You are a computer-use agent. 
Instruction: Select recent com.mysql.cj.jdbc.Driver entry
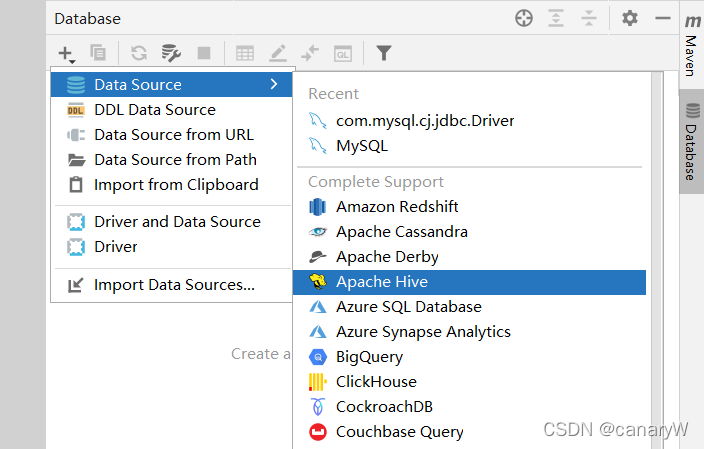469,120
